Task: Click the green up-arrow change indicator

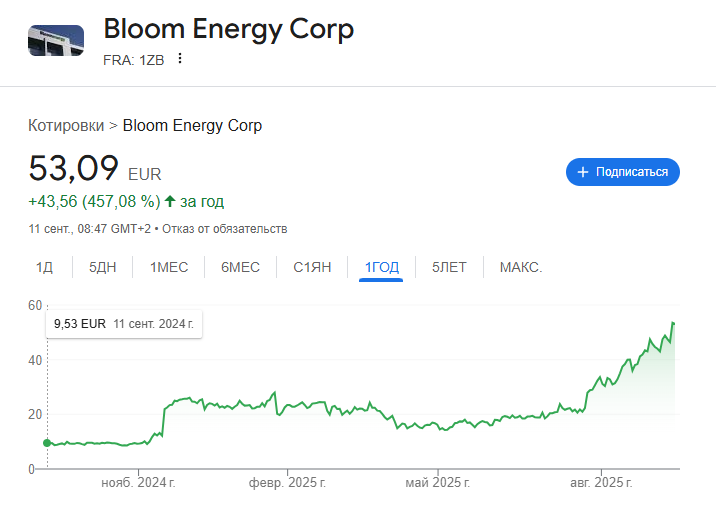Action: (x=170, y=201)
